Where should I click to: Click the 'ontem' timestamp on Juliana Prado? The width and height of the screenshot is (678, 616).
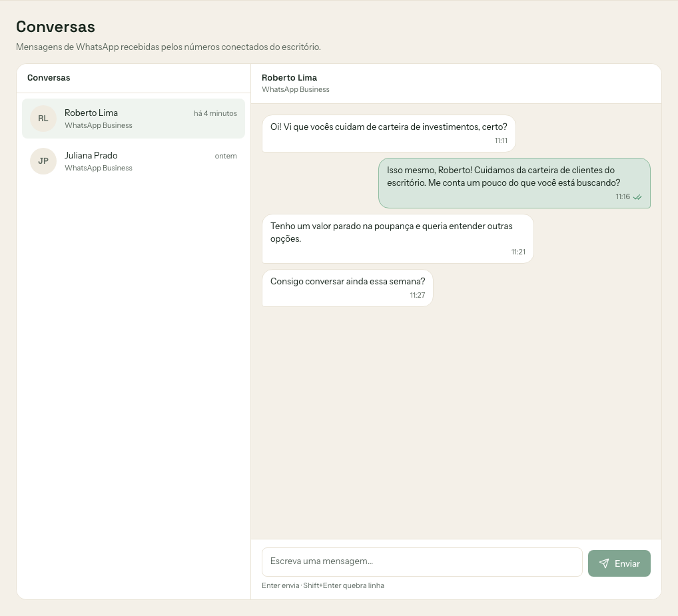coord(226,156)
